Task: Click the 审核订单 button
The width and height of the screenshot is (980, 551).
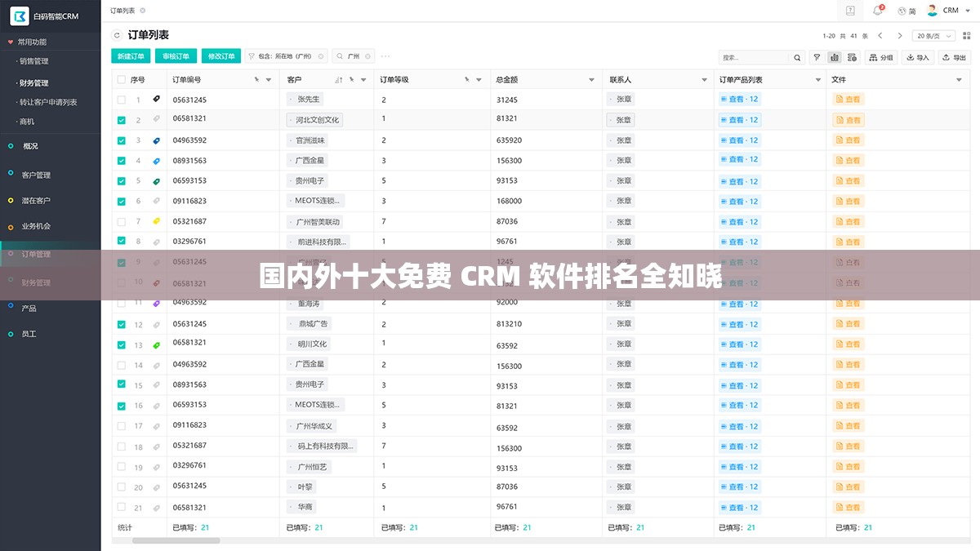Action: (176, 56)
